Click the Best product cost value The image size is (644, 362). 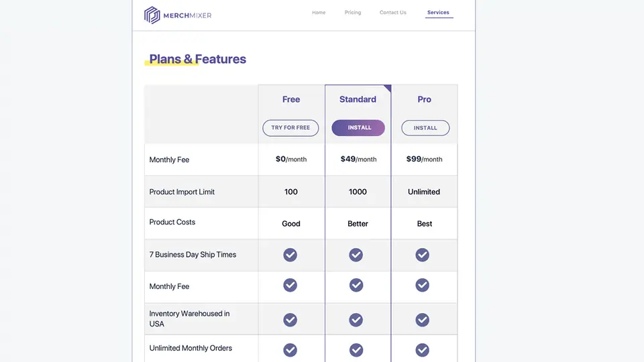(x=424, y=224)
